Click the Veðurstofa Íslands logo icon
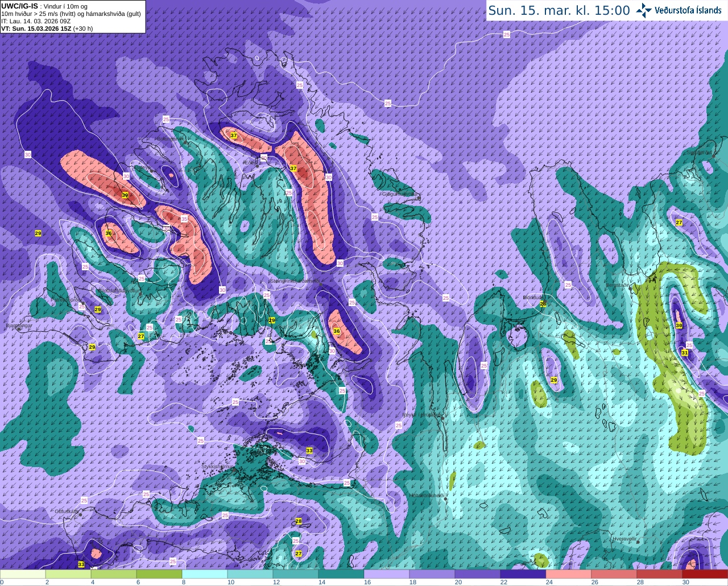Screen dimensions: 728x586 pyautogui.click(x=644, y=10)
